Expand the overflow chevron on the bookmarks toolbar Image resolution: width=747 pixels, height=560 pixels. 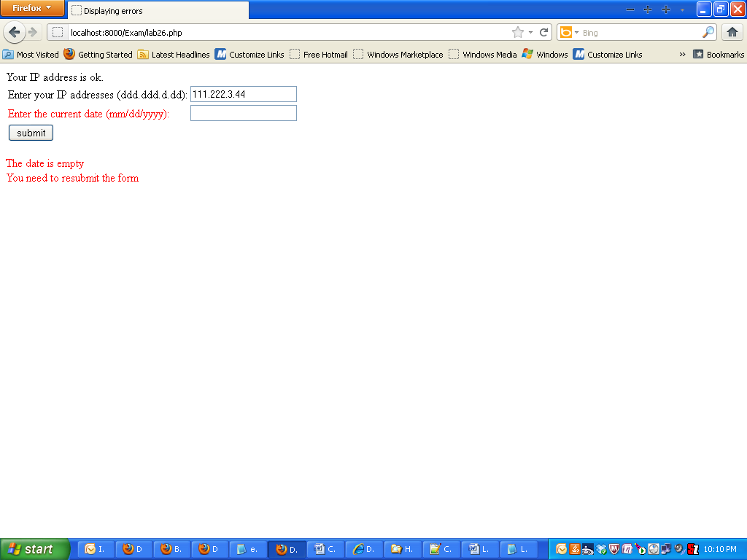[x=681, y=54]
